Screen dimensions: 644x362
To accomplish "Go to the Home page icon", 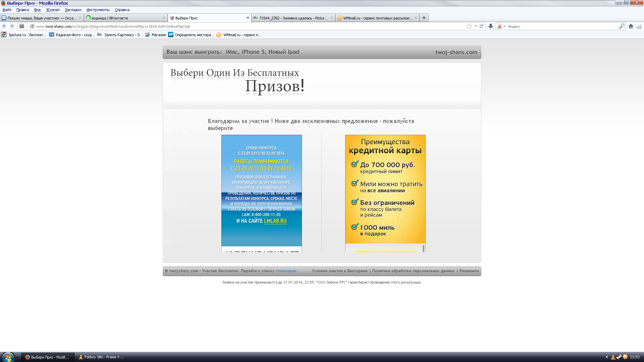I will 631,26.
